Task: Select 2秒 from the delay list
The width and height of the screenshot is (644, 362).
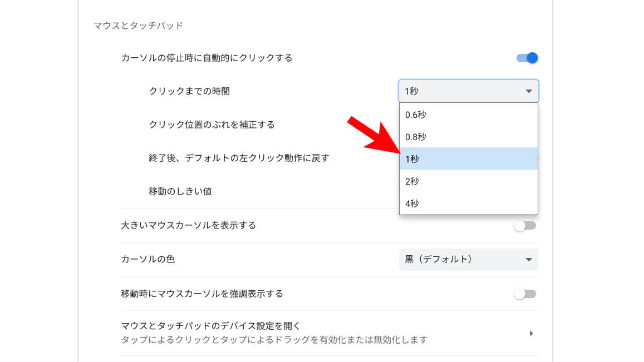Action: coord(468,181)
